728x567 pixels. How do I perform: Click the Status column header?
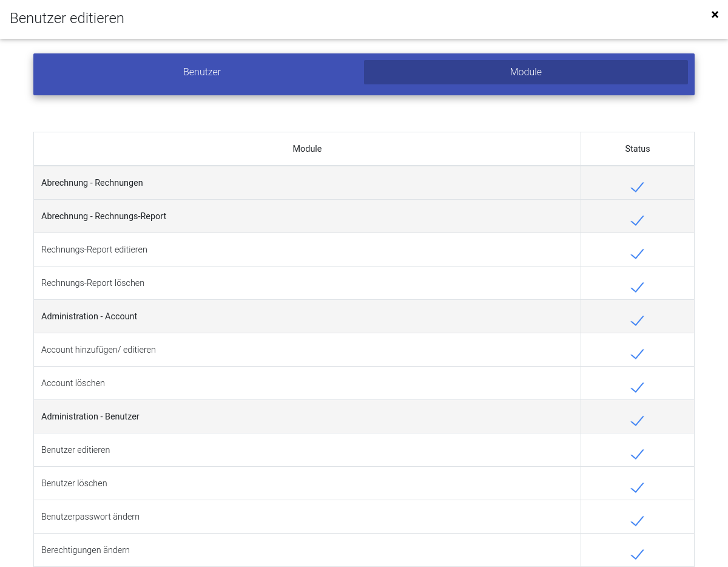[637, 149]
